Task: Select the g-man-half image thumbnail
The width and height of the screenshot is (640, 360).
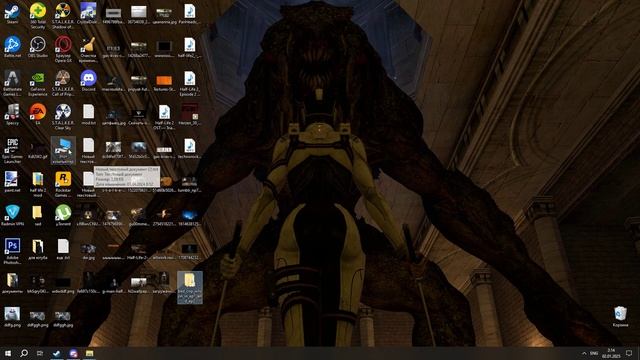Action: click(x=113, y=283)
